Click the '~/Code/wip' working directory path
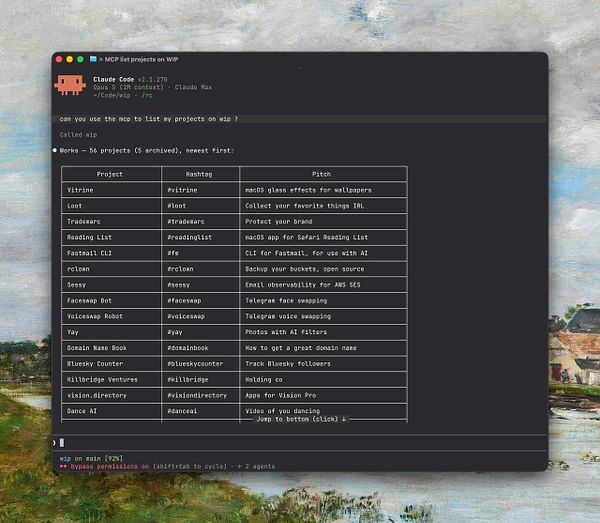 coord(112,95)
